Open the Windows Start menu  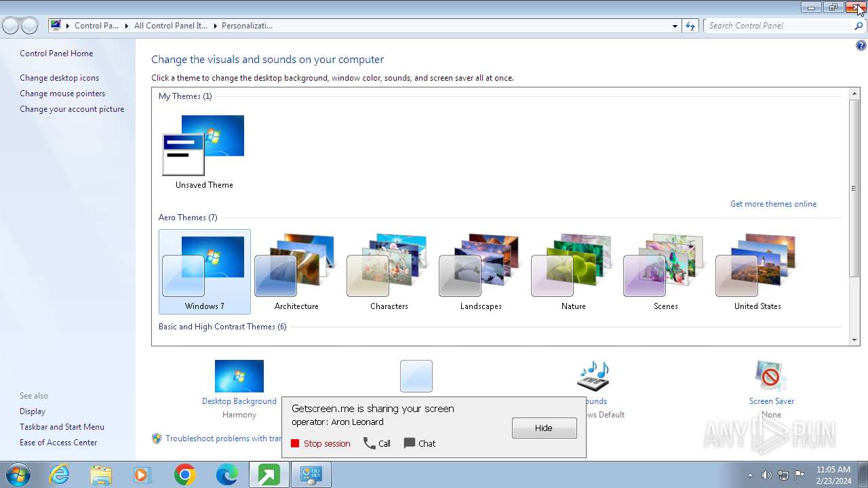click(18, 475)
